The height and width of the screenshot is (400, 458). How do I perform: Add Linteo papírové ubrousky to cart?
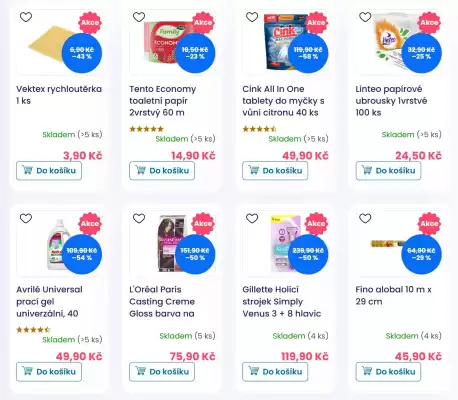coord(388,171)
